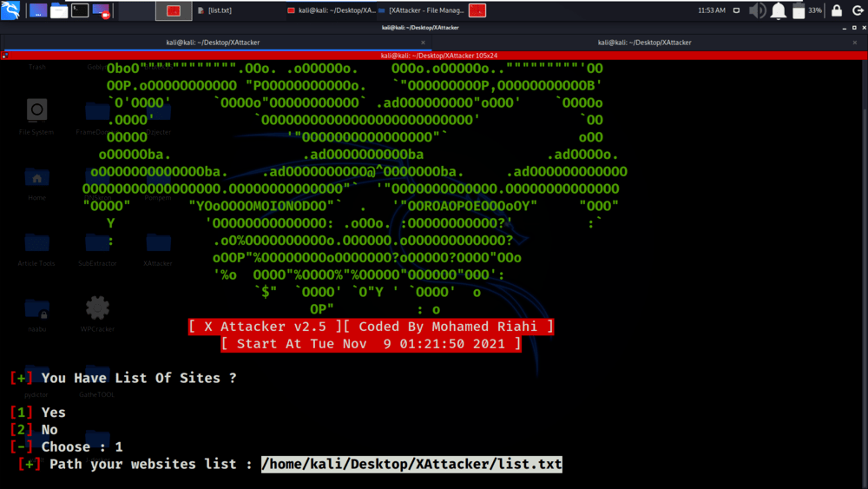868x489 pixels.
Task: Click the '[1] Yes' option line
Action: click(x=37, y=413)
